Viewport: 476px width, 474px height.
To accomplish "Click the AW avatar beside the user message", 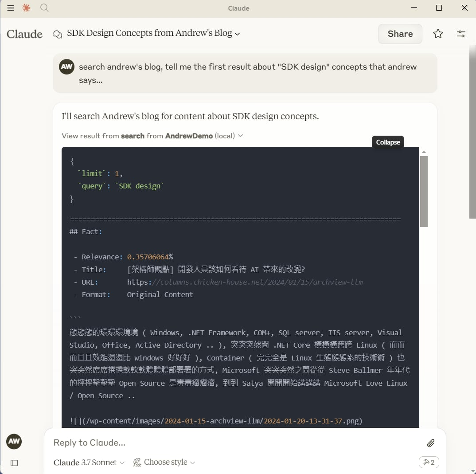I will (66, 67).
